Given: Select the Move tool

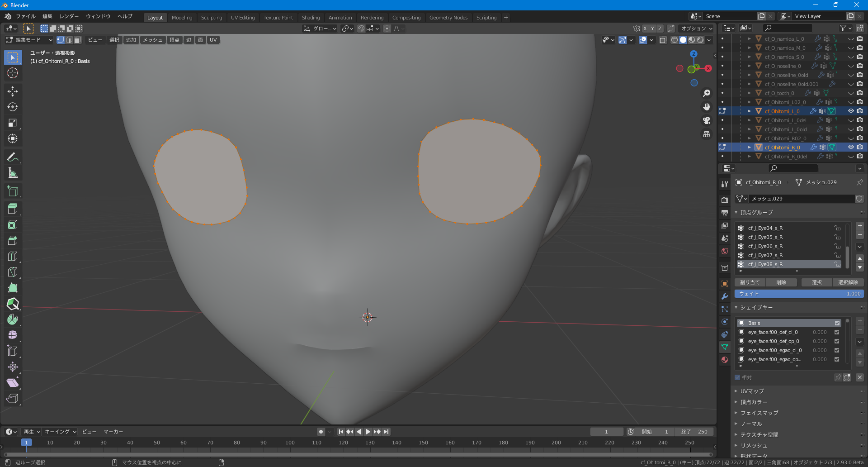Looking at the screenshot, I should [13, 91].
